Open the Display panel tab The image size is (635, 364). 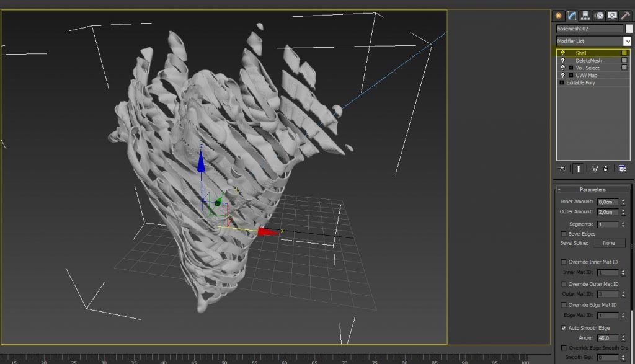coord(612,16)
